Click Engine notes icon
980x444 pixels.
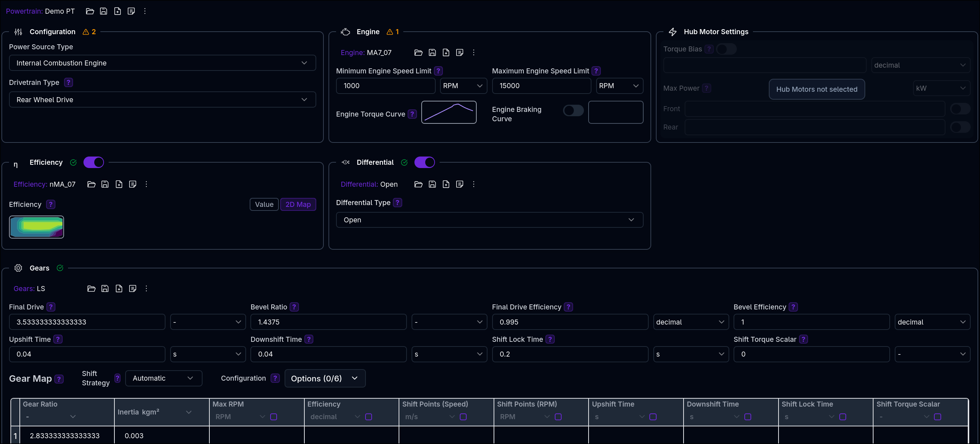point(459,53)
